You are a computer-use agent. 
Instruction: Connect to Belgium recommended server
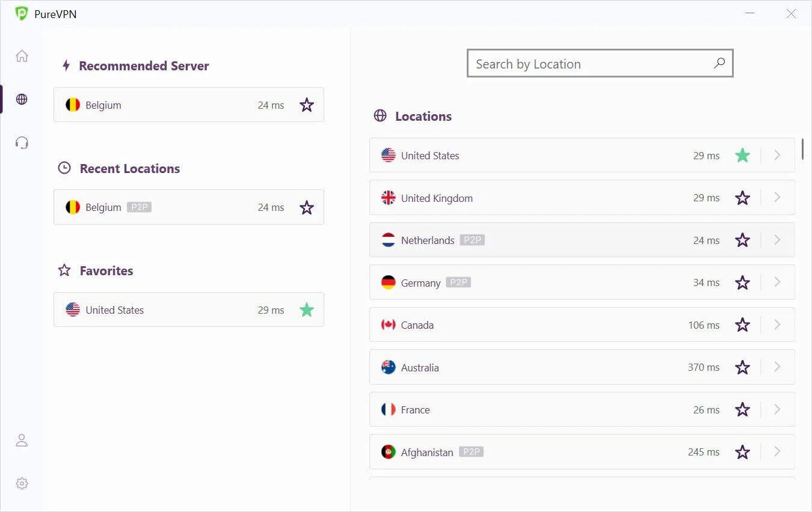(x=188, y=105)
